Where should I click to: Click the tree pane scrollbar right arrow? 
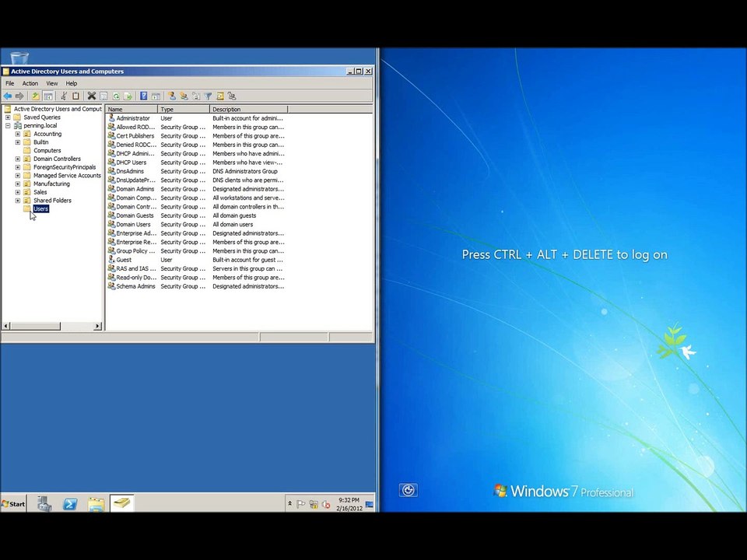98,326
